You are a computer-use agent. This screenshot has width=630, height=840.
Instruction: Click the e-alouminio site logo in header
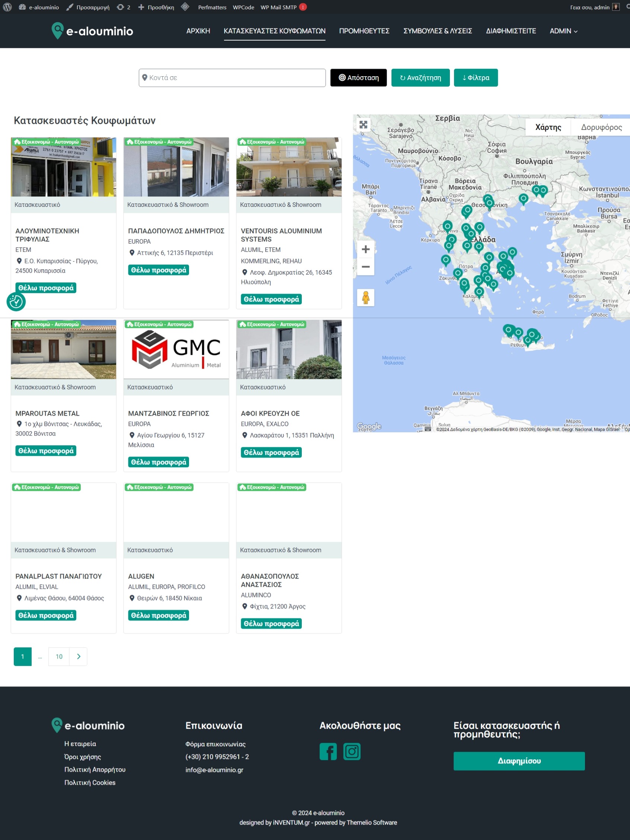92,31
